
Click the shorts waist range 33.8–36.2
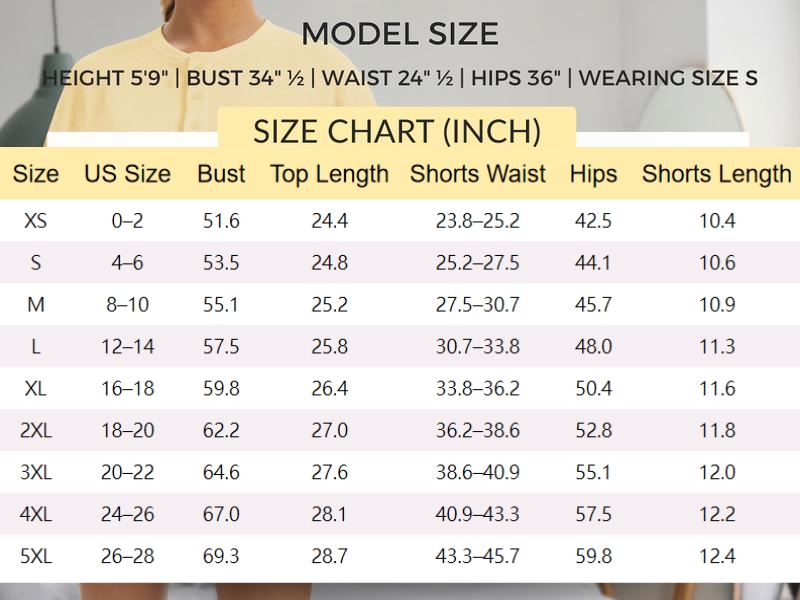[478, 389]
